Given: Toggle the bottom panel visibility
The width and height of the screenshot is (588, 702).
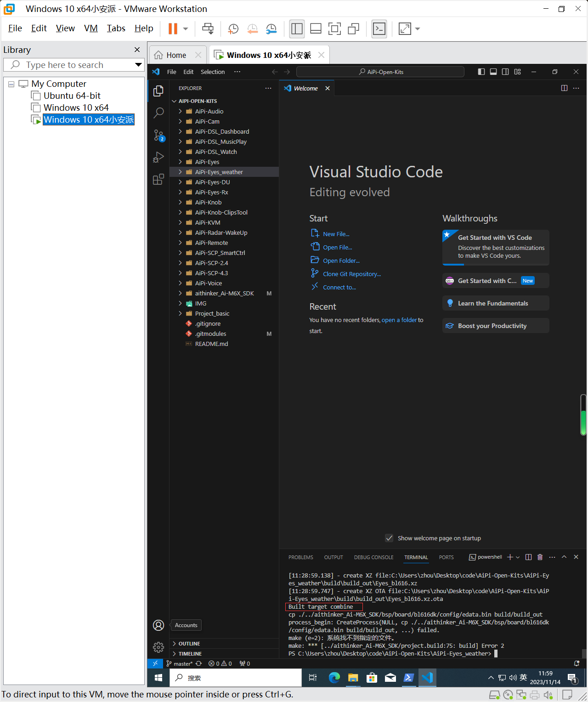Looking at the screenshot, I should click(x=493, y=72).
